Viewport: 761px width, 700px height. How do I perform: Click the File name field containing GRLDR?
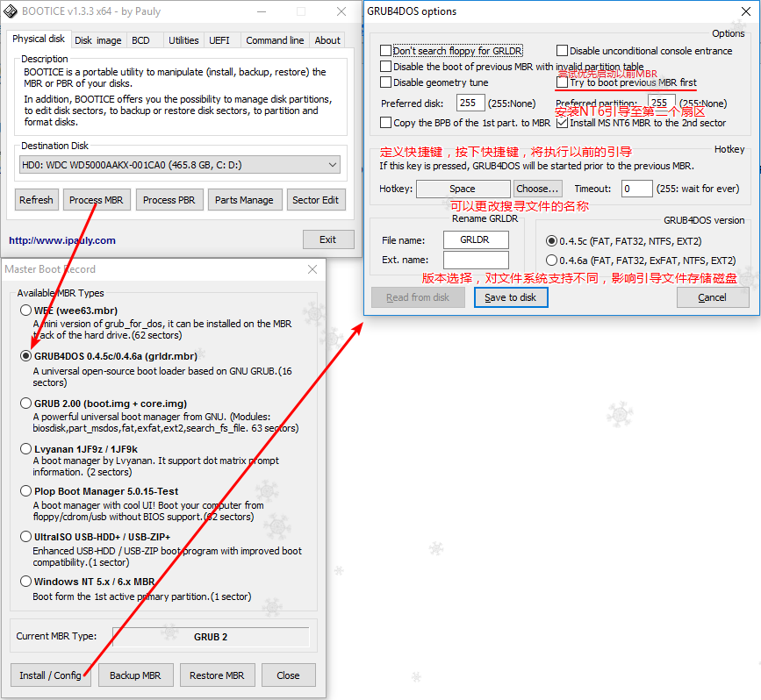(x=476, y=239)
